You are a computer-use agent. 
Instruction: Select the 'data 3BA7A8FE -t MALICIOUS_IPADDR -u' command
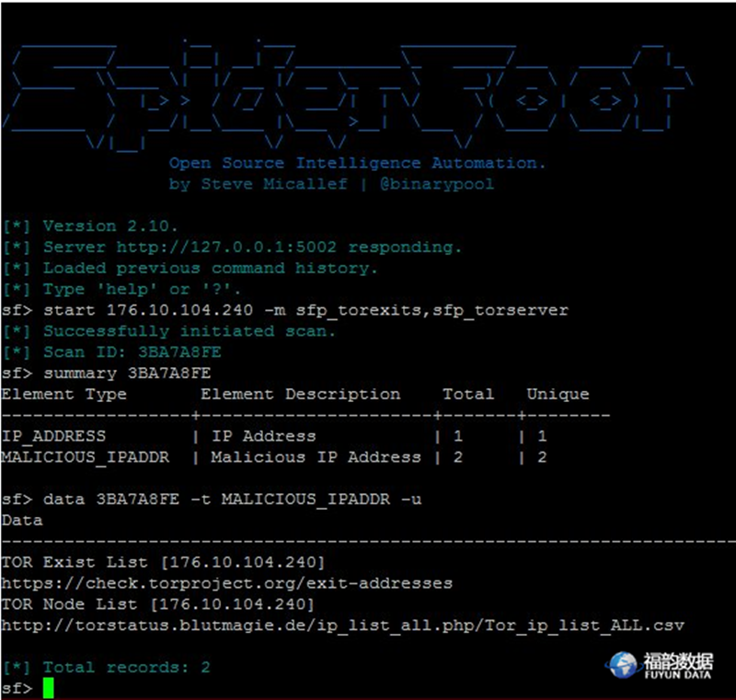coord(233,499)
